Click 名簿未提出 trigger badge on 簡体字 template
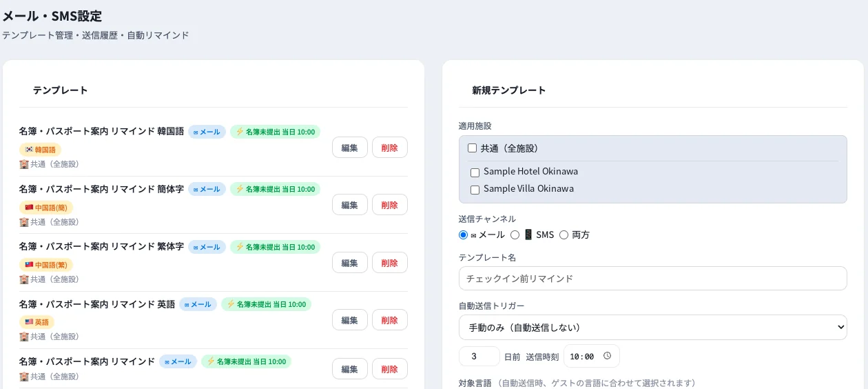Image resolution: width=868 pixels, height=389 pixels. coord(275,189)
